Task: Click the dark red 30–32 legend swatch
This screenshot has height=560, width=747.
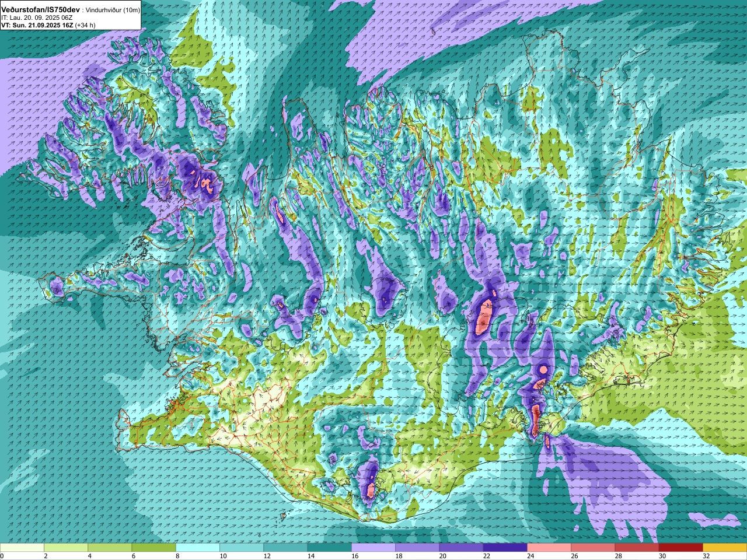Action: click(681, 548)
